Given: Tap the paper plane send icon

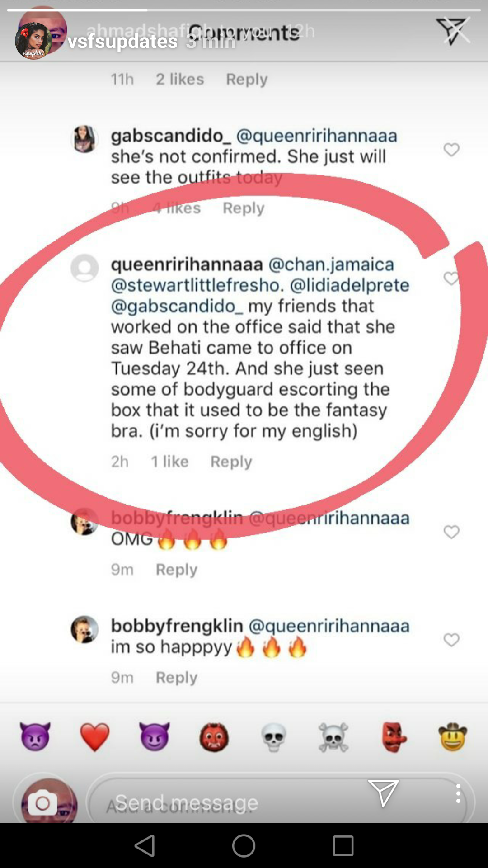Looking at the screenshot, I should (x=383, y=793).
